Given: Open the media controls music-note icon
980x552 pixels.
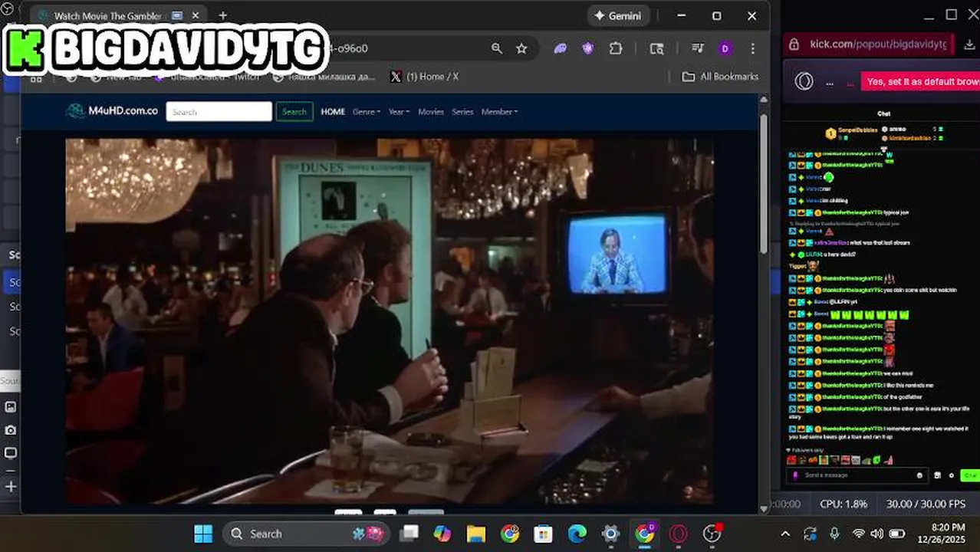Looking at the screenshot, I should [x=697, y=48].
